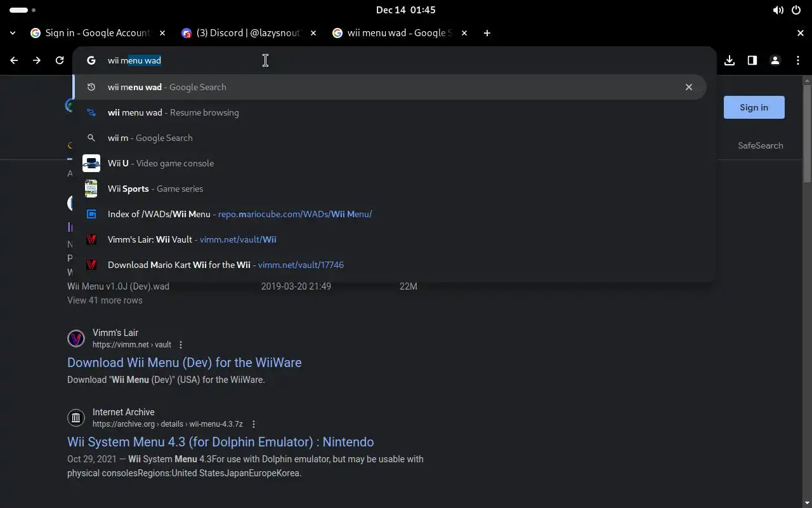Screen dimensions: 812x508
Task: Close the wii menu wad tab
Action: tap(464, 33)
